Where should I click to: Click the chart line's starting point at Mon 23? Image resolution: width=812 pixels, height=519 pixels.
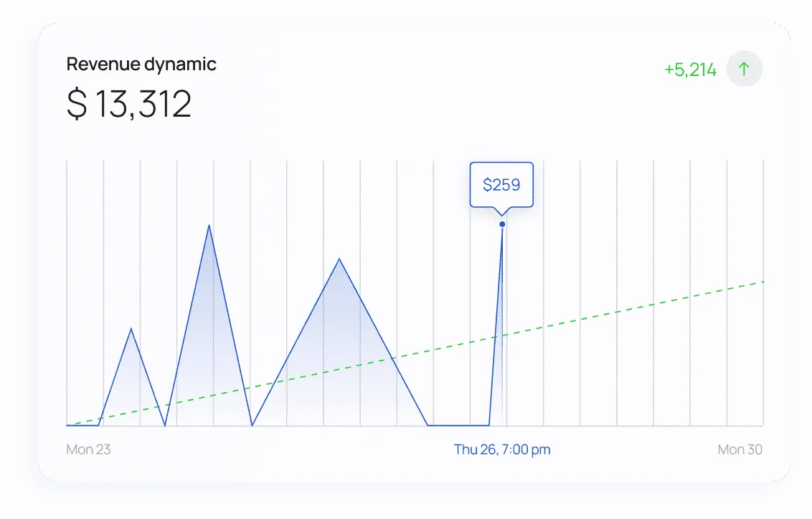click(67, 425)
